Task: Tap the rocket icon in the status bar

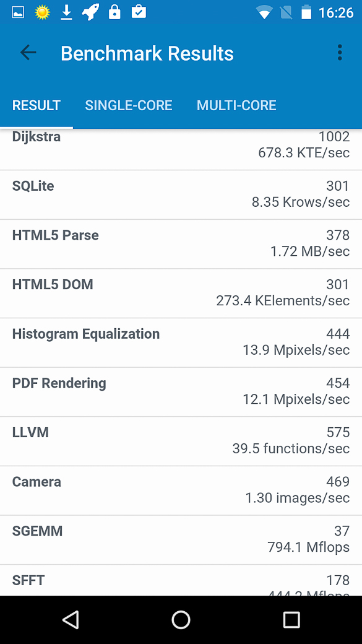Action: (x=90, y=12)
